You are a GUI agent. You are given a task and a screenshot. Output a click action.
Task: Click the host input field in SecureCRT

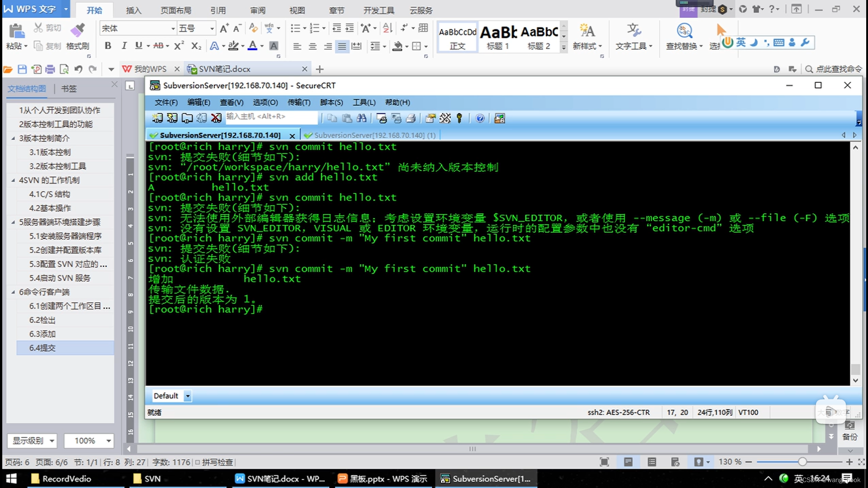[x=271, y=117]
